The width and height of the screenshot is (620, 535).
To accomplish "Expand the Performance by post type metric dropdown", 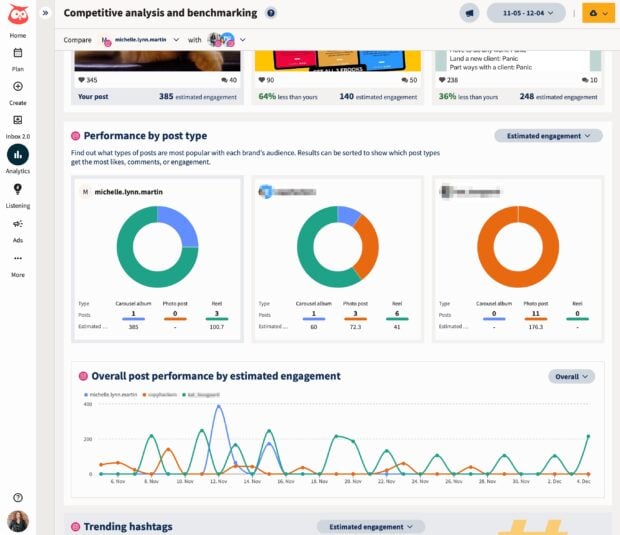I will [x=549, y=135].
